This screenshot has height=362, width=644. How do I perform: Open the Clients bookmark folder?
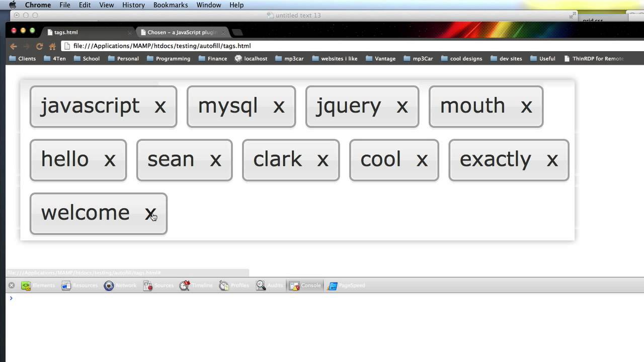[23, 59]
